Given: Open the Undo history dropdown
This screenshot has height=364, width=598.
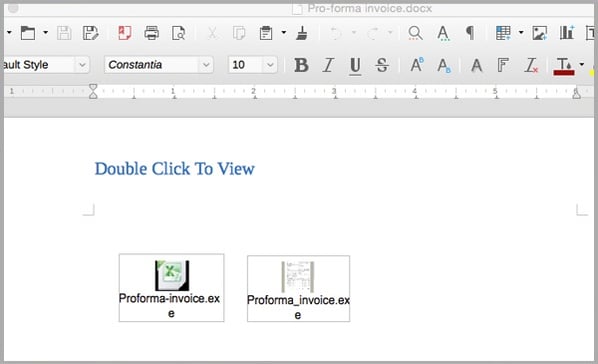Looking at the screenshot, I should coord(354,33).
